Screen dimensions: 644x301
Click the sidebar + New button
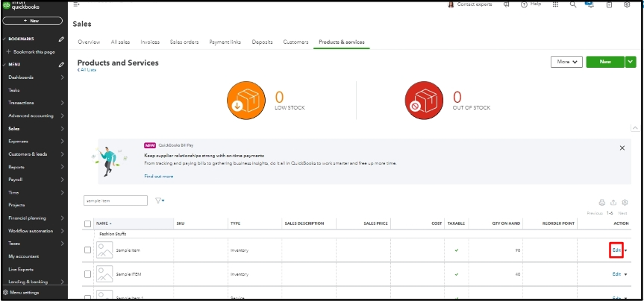click(x=32, y=21)
